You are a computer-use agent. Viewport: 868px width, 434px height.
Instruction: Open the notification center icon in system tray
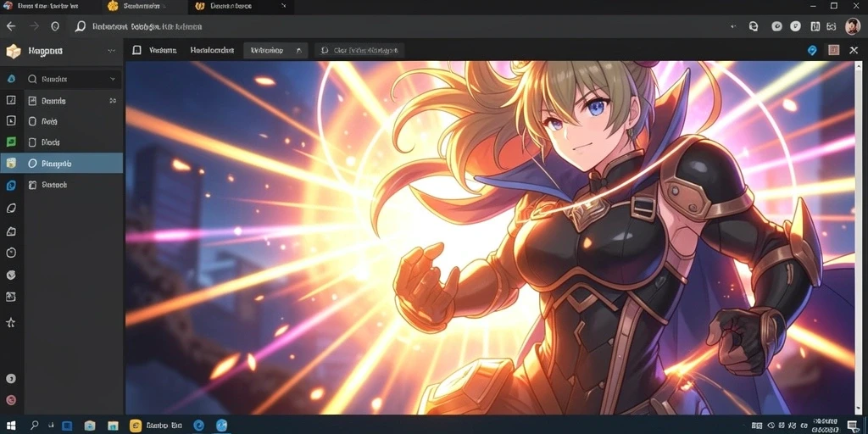click(853, 426)
